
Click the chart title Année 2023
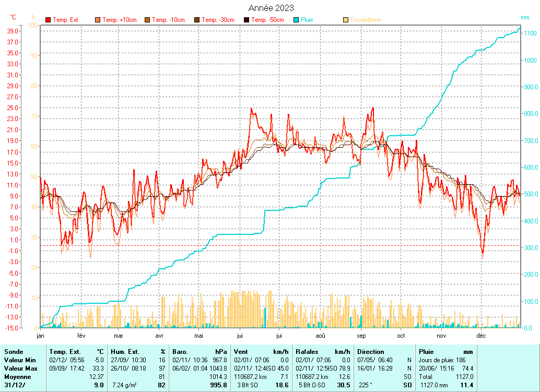click(x=270, y=8)
